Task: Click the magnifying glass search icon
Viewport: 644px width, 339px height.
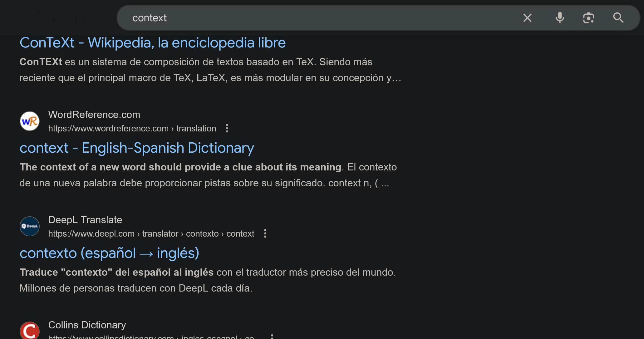Action: 618,18
